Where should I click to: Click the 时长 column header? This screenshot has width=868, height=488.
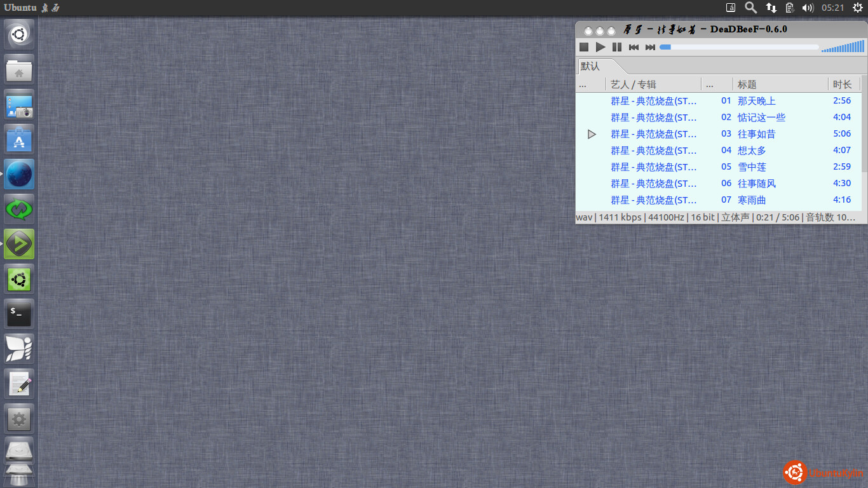pyautogui.click(x=843, y=85)
